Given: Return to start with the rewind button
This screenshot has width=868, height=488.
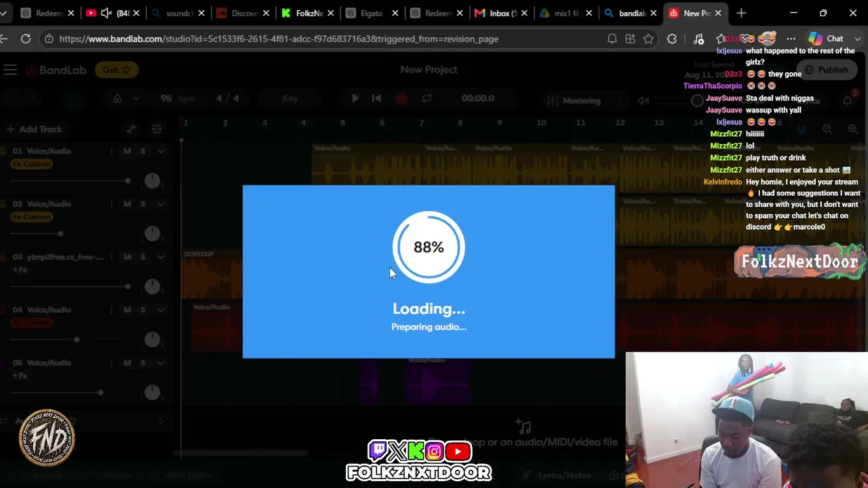Looking at the screenshot, I should pos(376,98).
